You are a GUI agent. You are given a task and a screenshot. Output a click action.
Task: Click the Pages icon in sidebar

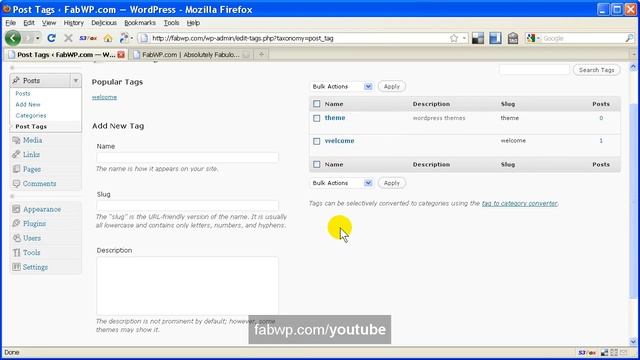pos(16,169)
